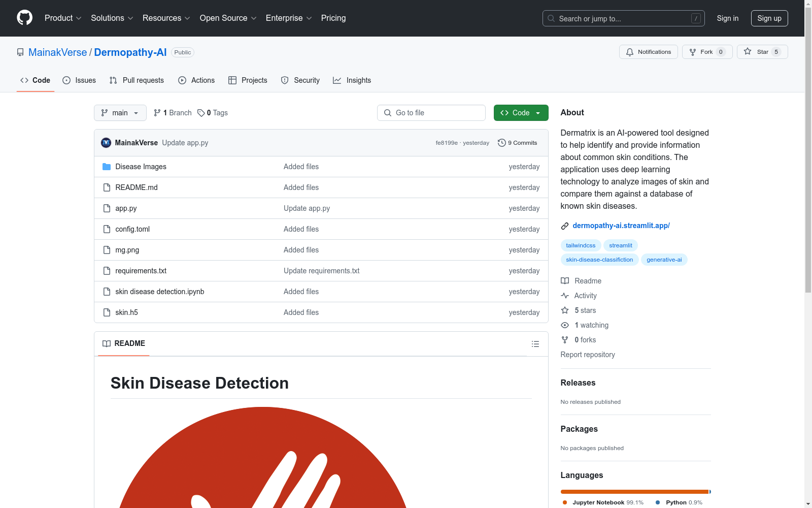The image size is (812, 508).
Task: Click the Jupyter Notebook language bar segment
Action: coord(634,492)
